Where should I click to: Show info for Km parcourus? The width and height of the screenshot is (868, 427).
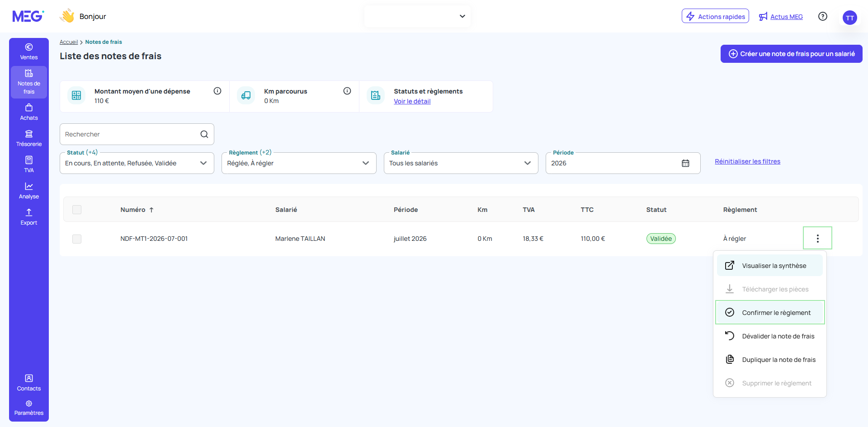[x=347, y=91]
